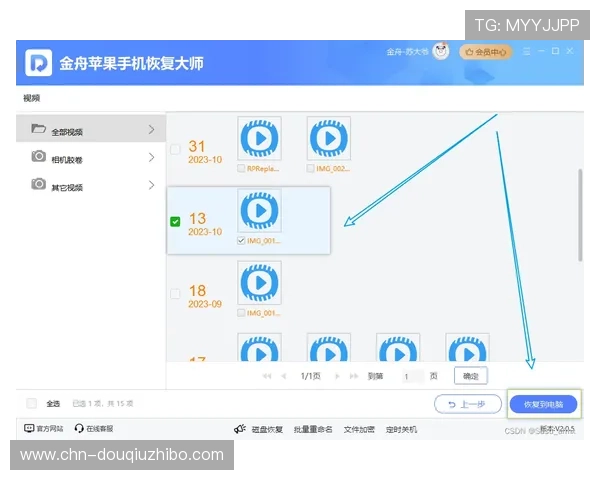
Task: Click the vertical scrollbar of video list
Action: 580,215
